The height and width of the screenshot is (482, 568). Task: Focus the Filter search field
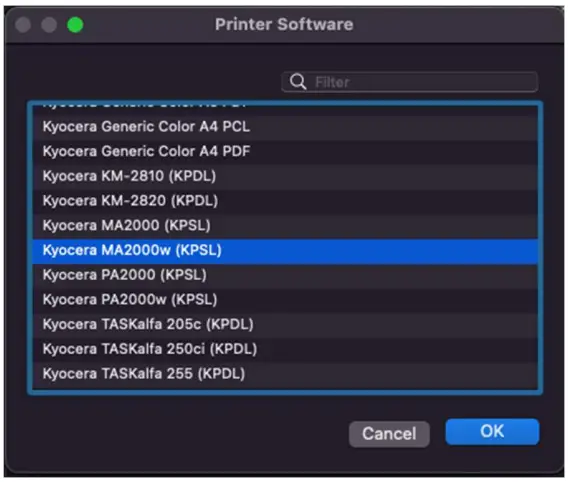coord(409,82)
